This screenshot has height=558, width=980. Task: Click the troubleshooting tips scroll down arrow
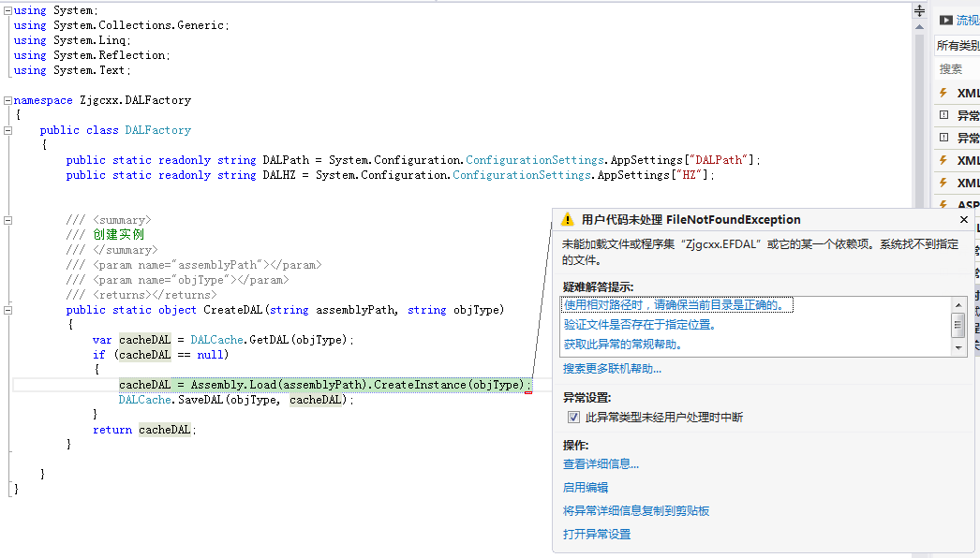coord(958,348)
